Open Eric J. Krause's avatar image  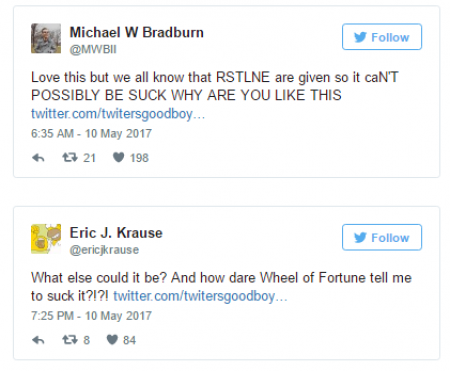click(x=46, y=239)
